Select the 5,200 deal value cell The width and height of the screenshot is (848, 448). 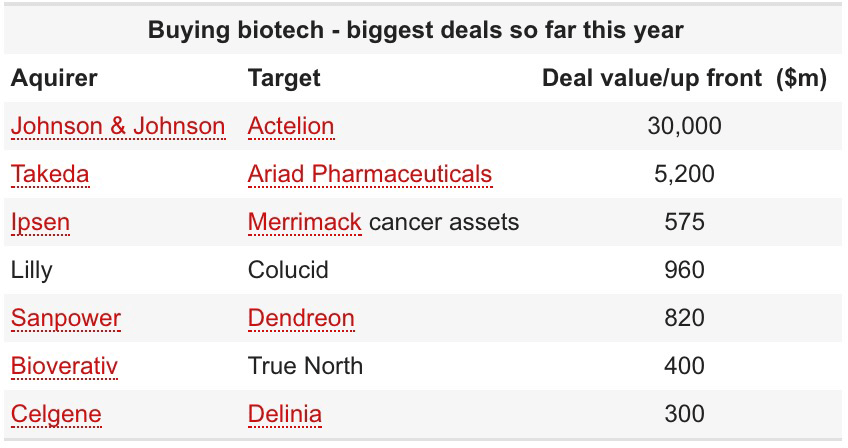tap(684, 174)
